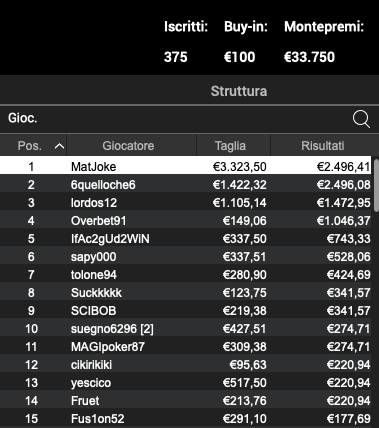This screenshot has height=428, width=379.
Task: Open player SCIBOB entry
Action: pyautogui.click(x=185, y=310)
